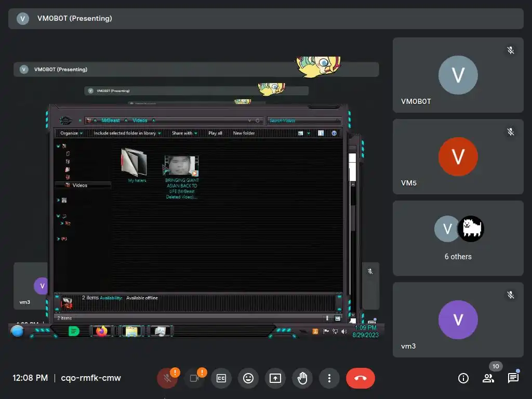Turn on the camera button
Screen dimensions: 532x399
(194, 378)
